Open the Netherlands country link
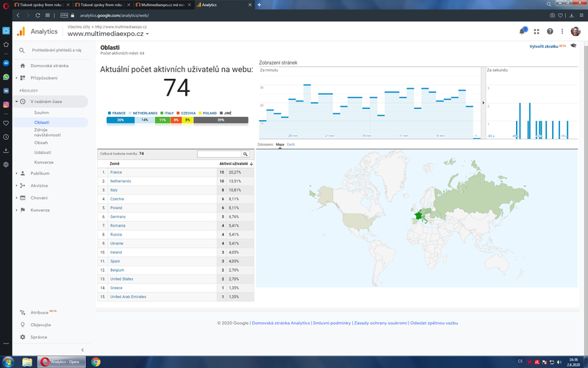This screenshot has width=588, height=368. click(x=121, y=181)
